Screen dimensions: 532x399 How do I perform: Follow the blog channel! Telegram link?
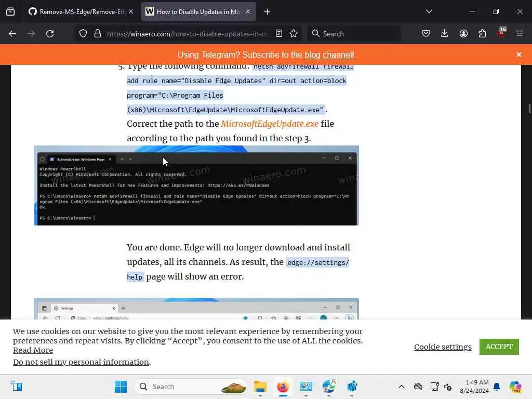(329, 55)
